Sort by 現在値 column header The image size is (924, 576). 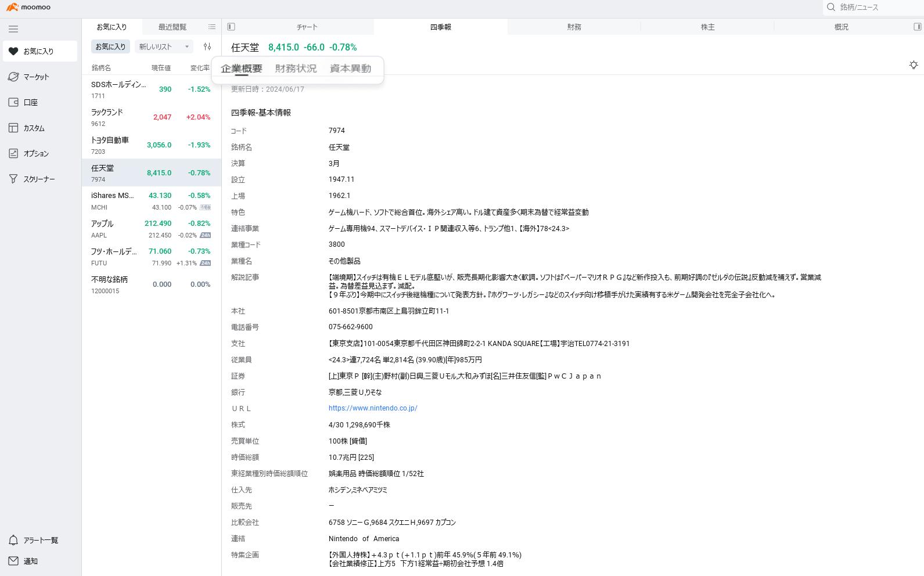pos(161,68)
